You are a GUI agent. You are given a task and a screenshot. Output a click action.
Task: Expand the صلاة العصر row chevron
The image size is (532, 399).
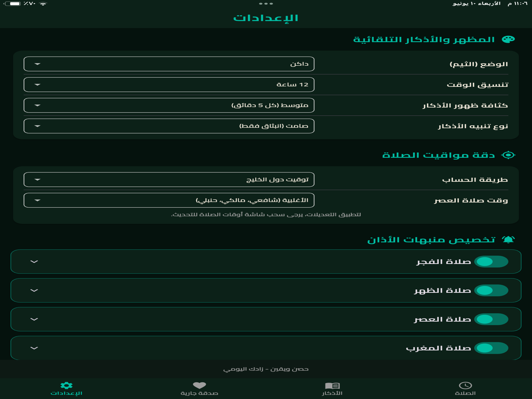pyautogui.click(x=34, y=319)
